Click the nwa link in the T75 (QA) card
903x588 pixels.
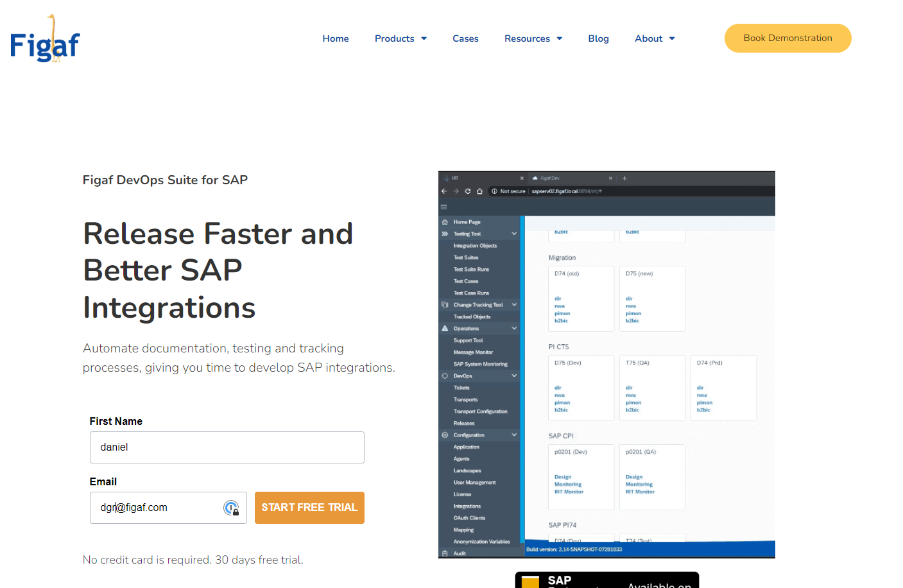631,395
